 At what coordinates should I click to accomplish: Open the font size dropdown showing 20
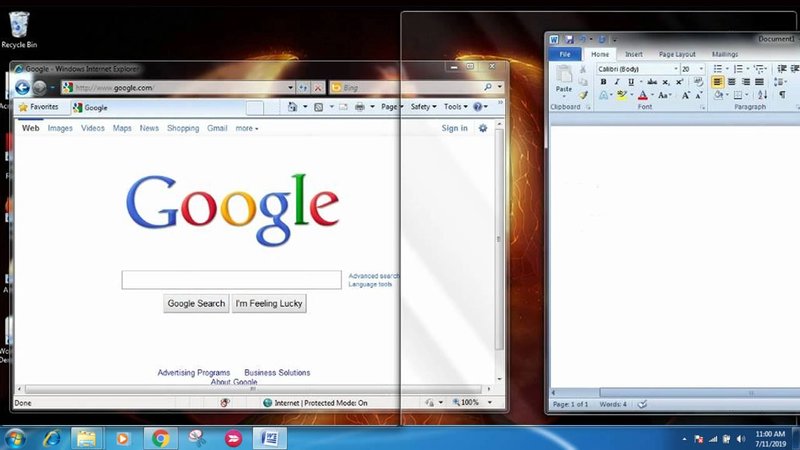[702, 69]
